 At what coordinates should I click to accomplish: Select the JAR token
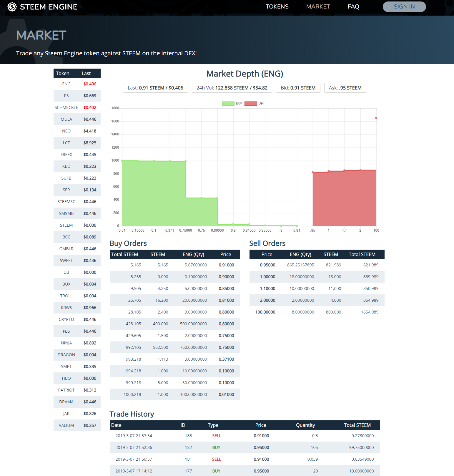point(77,414)
